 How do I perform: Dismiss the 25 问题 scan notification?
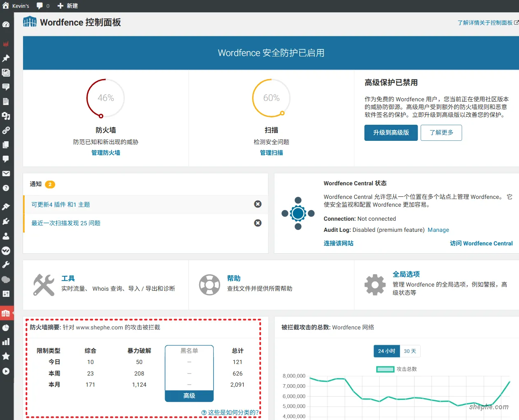pos(258,223)
